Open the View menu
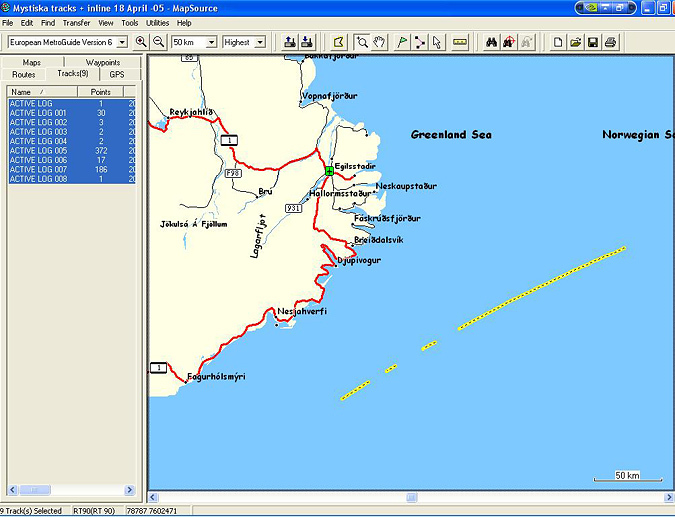 pyautogui.click(x=105, y=23)
